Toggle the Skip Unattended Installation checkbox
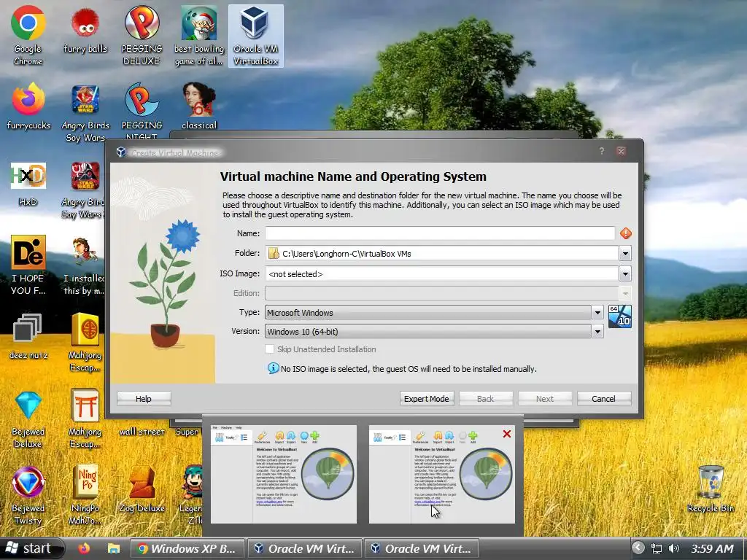Screen dimensions: 747x560 [x=270, y=349]
